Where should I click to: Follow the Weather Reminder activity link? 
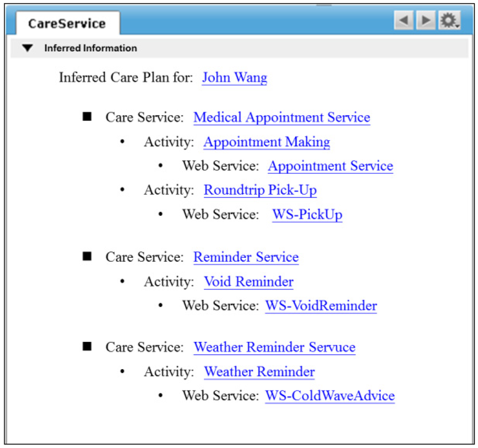[x=259, y=372]
